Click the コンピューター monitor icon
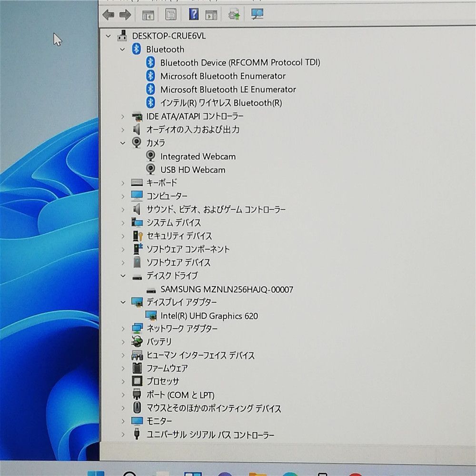 tap(137, 196)
